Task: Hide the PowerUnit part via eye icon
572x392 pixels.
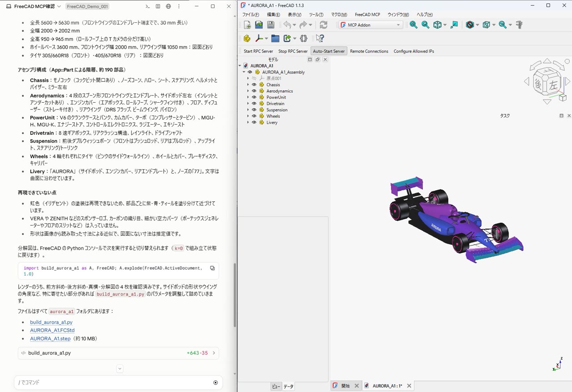Action: pos(254,97)
